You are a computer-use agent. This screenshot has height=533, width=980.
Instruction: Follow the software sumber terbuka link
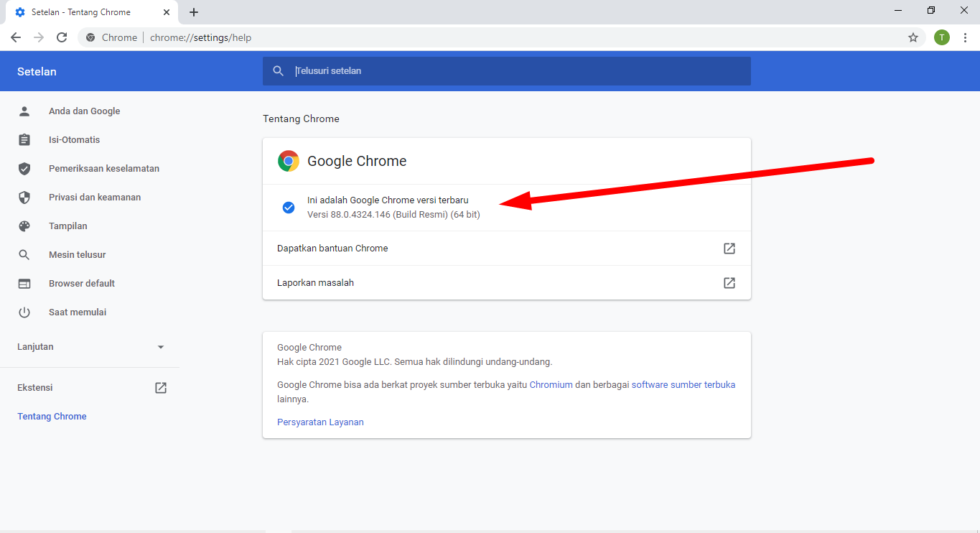[x=683, y=385]
